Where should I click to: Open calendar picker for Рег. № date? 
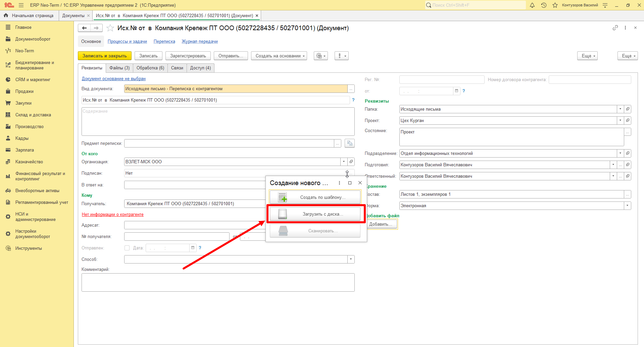click(456, 91)
